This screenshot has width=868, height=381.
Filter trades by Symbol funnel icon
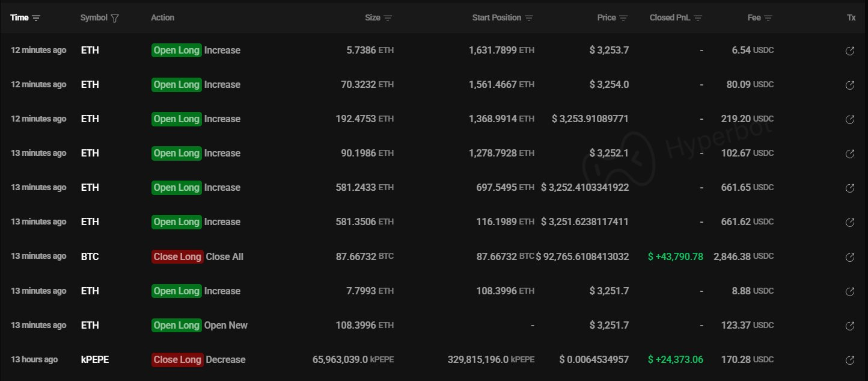click(115, 18)
